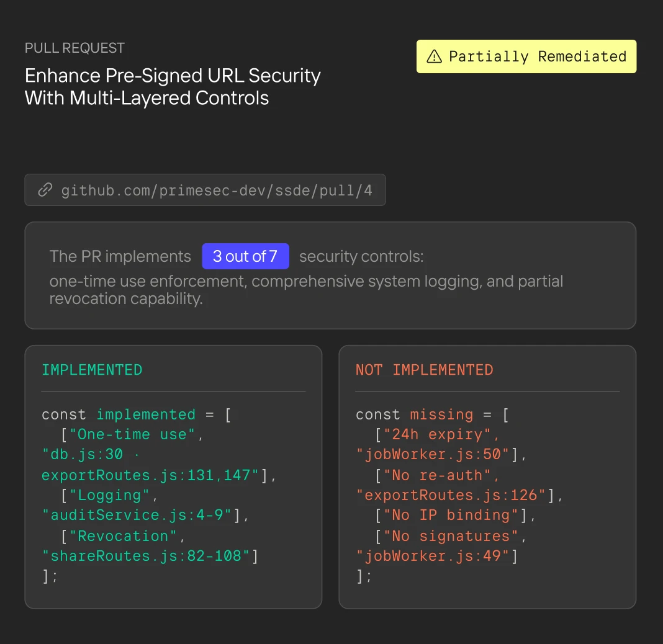
Task: Click 'shareRoutes.js:82-108' reference
Action: [x=150, y=556]
